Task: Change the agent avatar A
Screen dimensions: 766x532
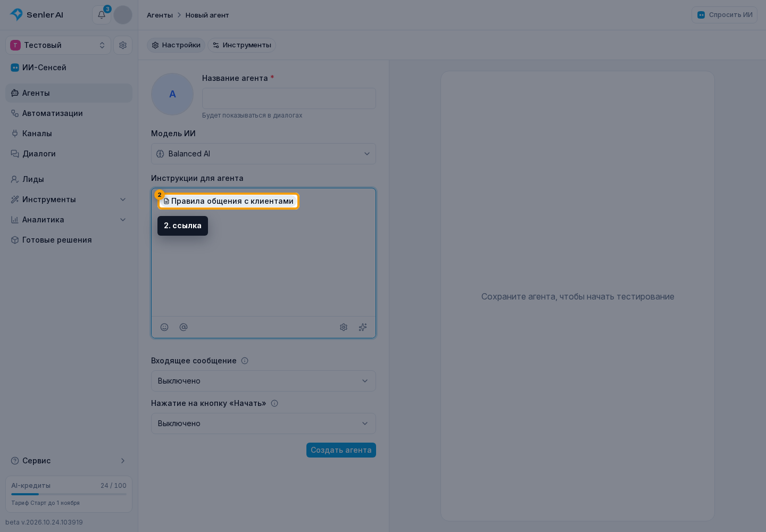Action: coord(172,94)
